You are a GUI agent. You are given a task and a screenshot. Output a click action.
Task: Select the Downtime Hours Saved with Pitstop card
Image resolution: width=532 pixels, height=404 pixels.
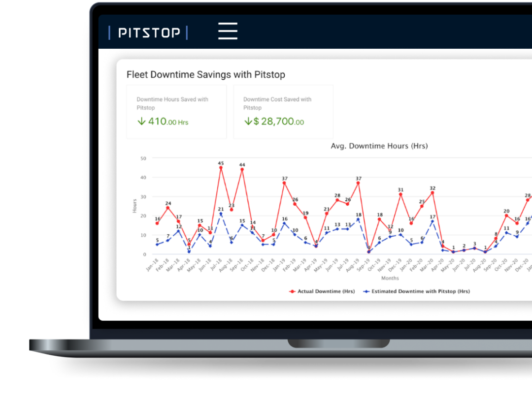coord(176,112)
